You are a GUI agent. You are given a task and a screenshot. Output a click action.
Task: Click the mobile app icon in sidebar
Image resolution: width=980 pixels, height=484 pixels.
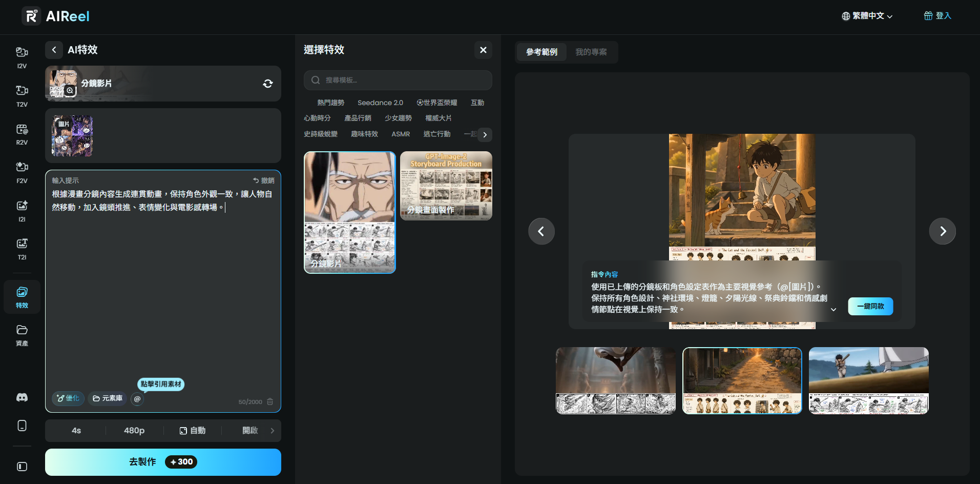point(22,426)
